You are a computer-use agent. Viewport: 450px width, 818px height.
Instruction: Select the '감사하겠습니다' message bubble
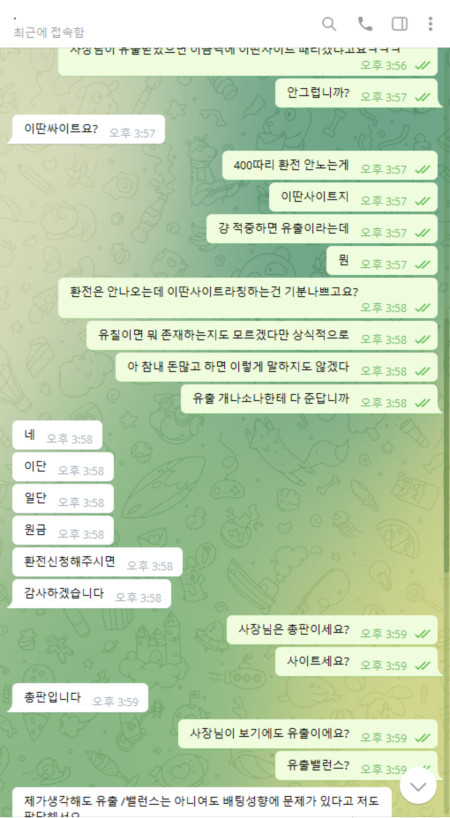(90, 594)
